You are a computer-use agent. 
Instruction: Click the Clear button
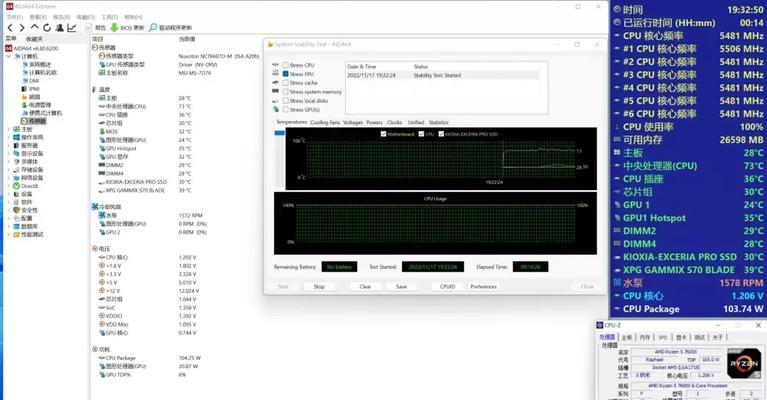pos(365,287)
